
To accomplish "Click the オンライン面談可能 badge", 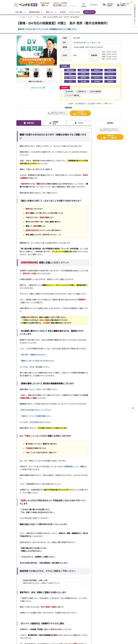I will pyautogui.click(x=72, y=96).
